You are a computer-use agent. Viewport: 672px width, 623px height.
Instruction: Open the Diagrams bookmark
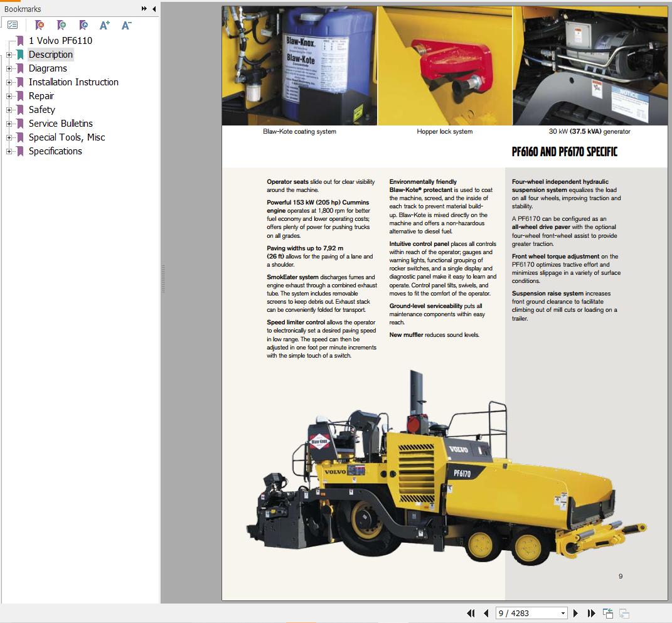(x=48, y=68)
